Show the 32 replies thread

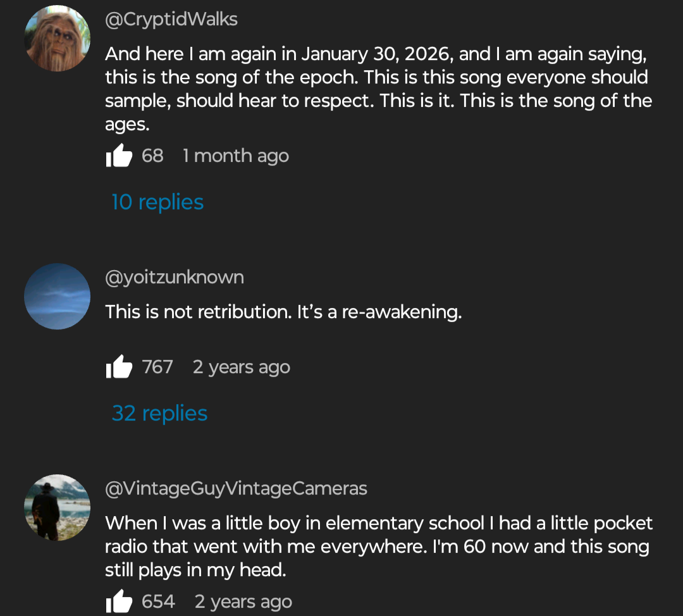pos(159,413)
